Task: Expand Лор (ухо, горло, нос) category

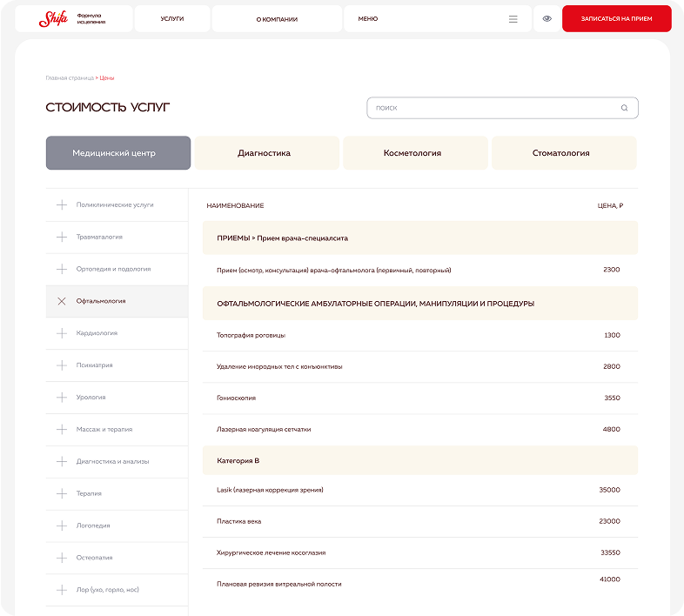Action: (x=107, y=590)
